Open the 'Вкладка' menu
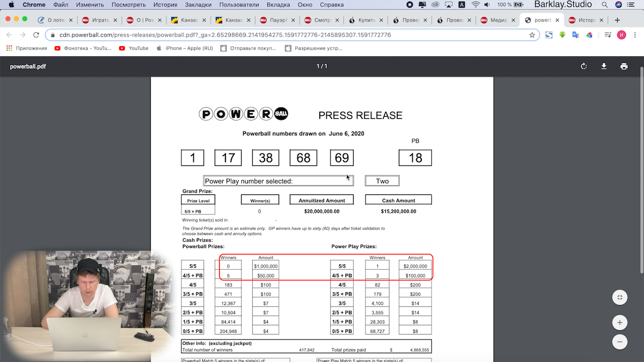This screenshot has width=644, height=362. pos(278,5)
